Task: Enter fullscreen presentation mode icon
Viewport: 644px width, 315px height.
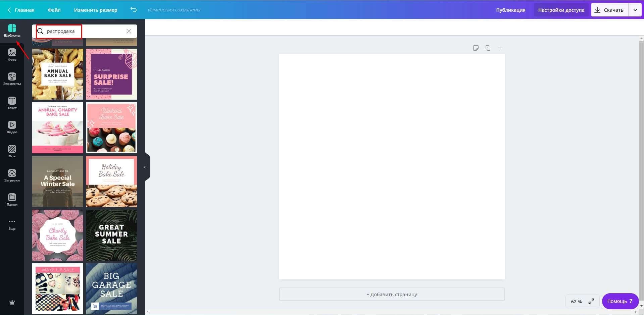Action: (591, 301)
